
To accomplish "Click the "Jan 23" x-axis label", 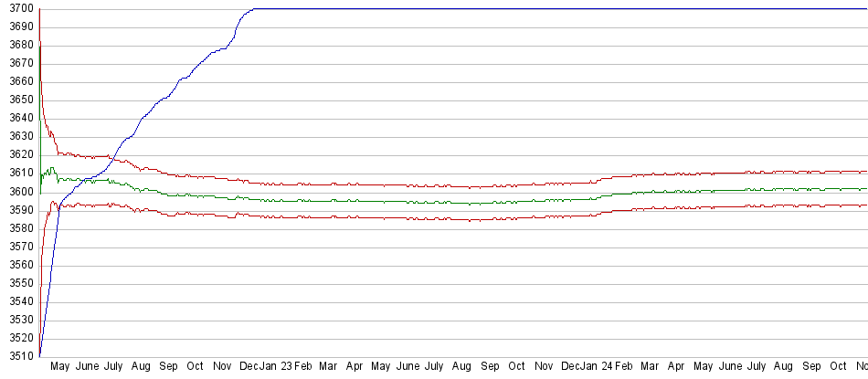I will tap(276, 366).
